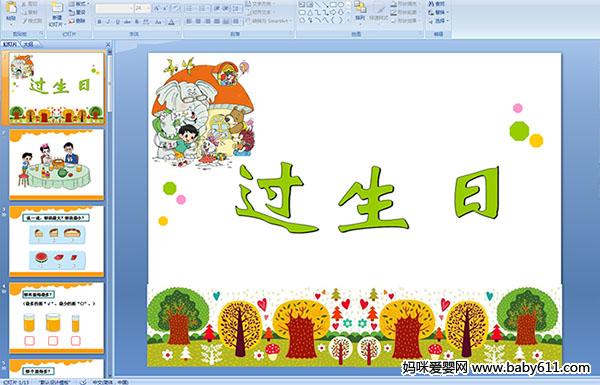Click the Find (binoculars) button
This screenshot has height=385, width=600.
point(437,4)
